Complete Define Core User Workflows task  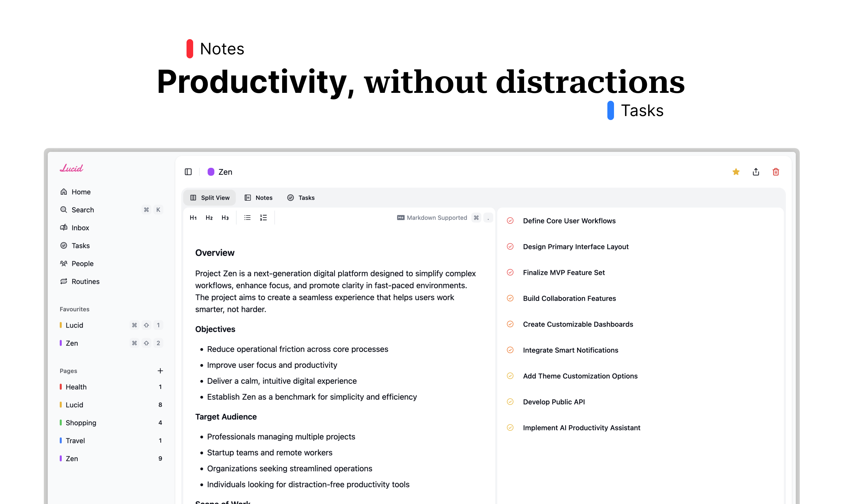[x=510, y=221]
